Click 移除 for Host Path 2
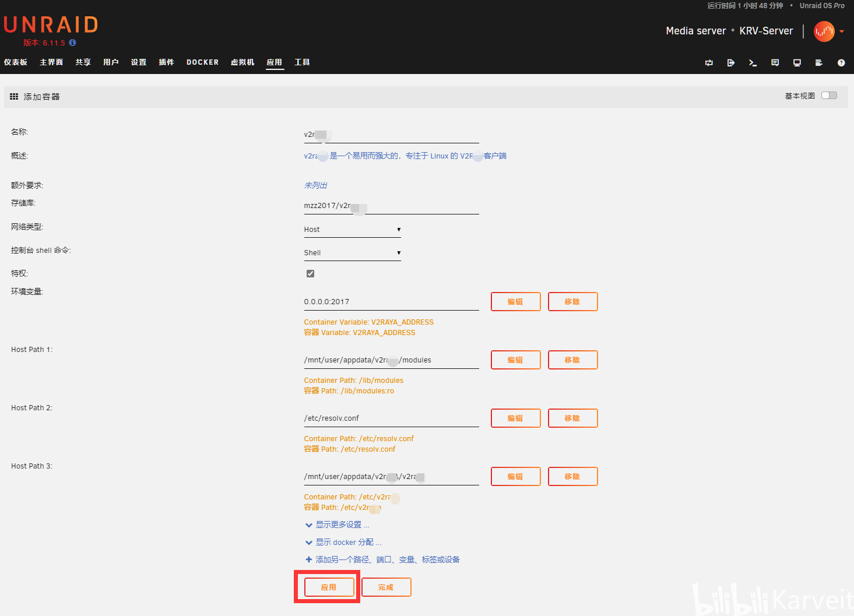The image size is (854, 616). pos(572,418)
